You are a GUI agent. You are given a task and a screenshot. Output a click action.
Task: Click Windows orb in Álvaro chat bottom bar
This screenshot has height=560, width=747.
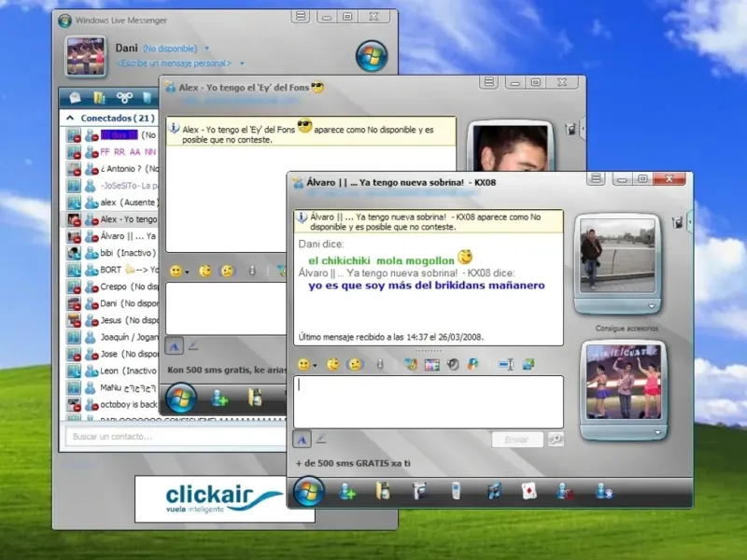pos(309,492)
